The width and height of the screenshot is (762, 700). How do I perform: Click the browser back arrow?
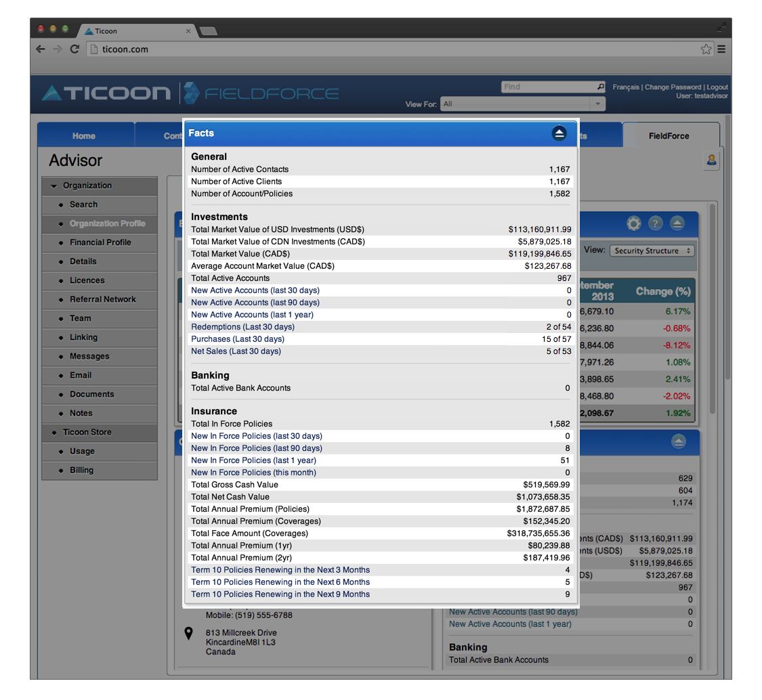tap(41, 49)
